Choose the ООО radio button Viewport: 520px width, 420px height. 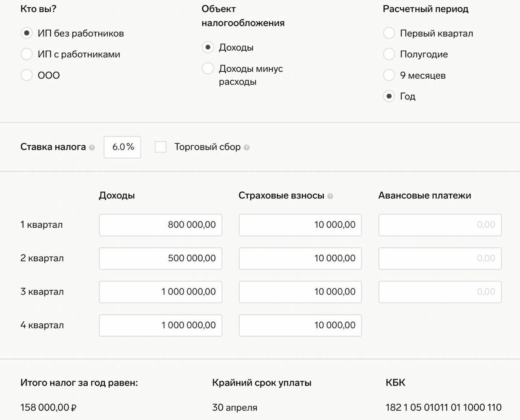27,75
